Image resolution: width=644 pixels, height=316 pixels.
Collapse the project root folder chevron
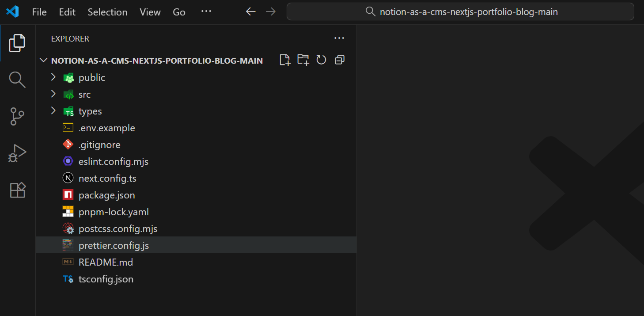(43, 61)
